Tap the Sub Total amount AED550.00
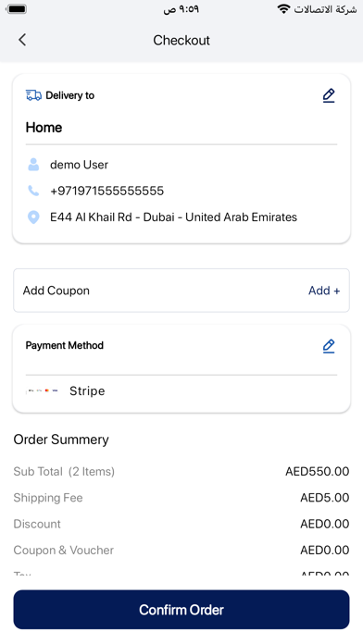This screenshot has height=644, width=363. [317, 472]
